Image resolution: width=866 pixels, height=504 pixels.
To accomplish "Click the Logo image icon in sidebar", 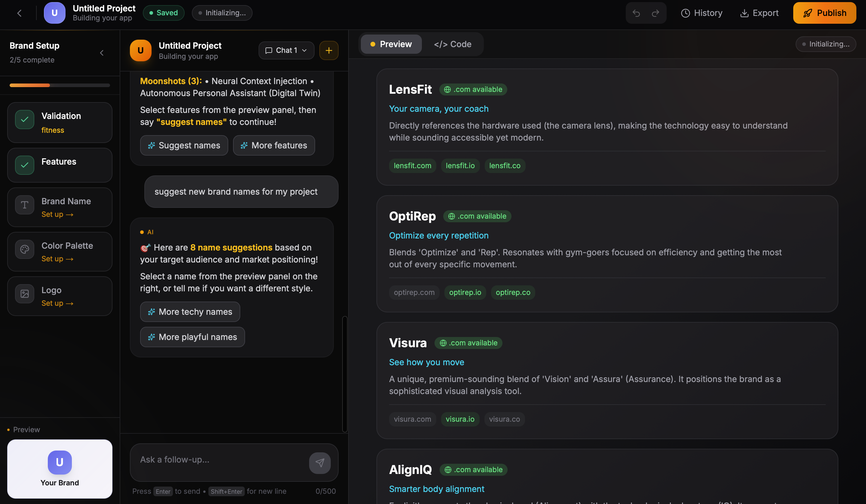I will tap(24, 294).
